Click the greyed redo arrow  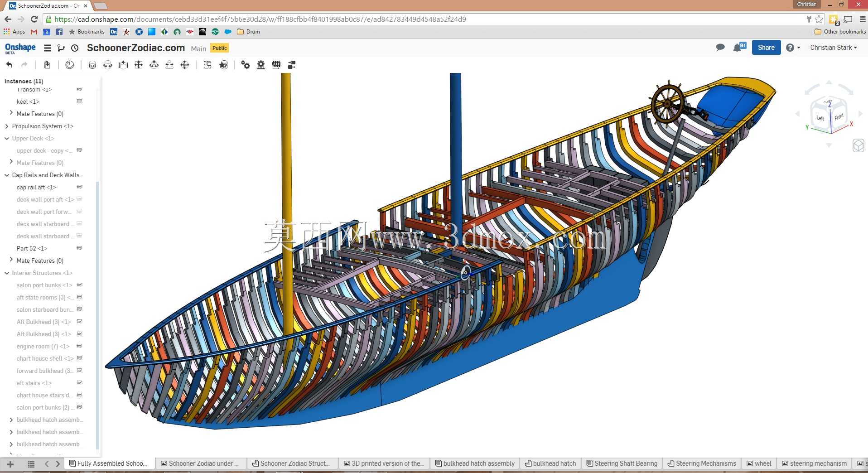24,65
